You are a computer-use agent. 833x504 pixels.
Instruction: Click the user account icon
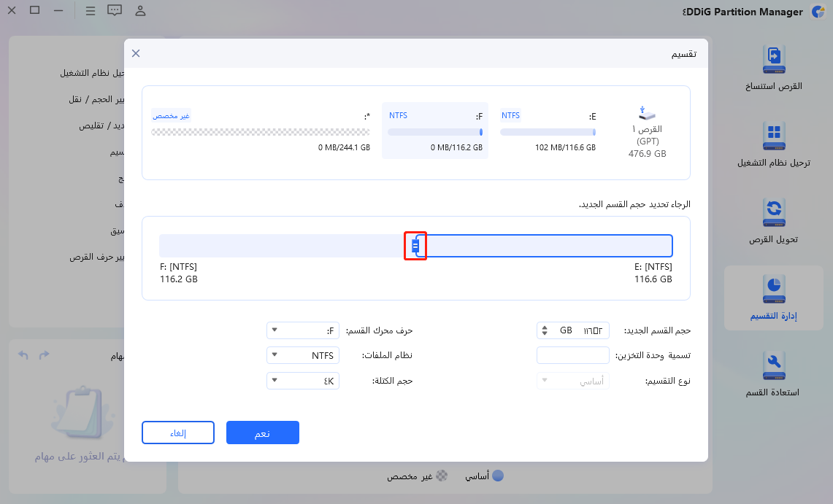140,11
